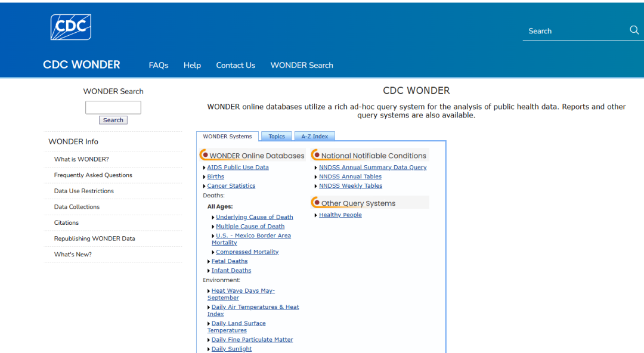Click the arrow bullet before Infant Deaths
644x353 pixels.
point(209,271)
